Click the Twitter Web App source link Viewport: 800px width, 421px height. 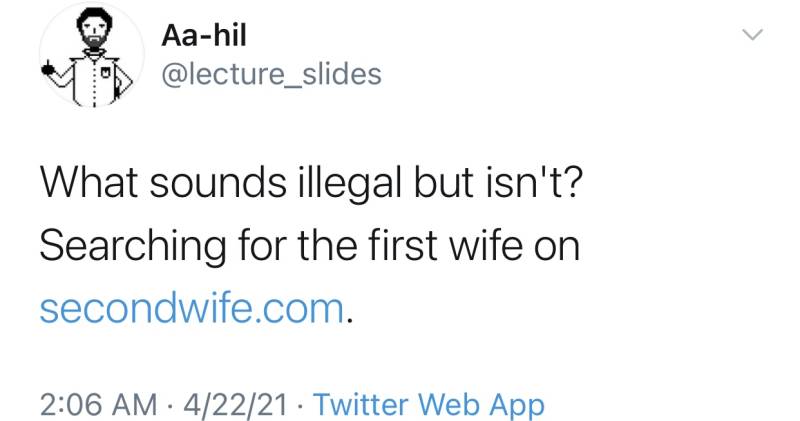[x=428, y=404]
